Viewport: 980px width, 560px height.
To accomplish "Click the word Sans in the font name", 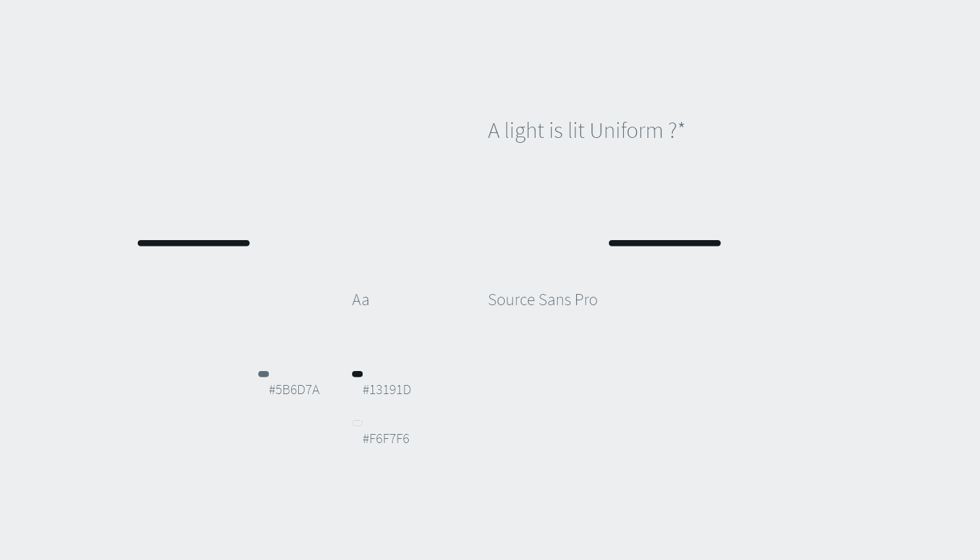I will (554, 300).
